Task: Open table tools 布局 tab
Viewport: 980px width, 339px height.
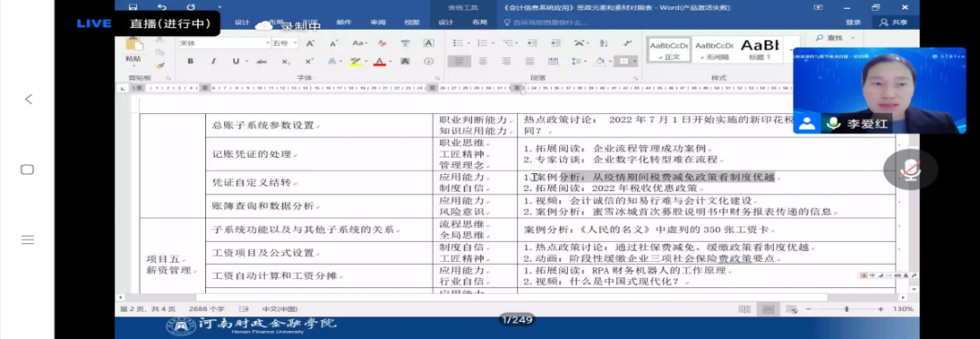Action: pyautogui.click(x=479, y=23)
